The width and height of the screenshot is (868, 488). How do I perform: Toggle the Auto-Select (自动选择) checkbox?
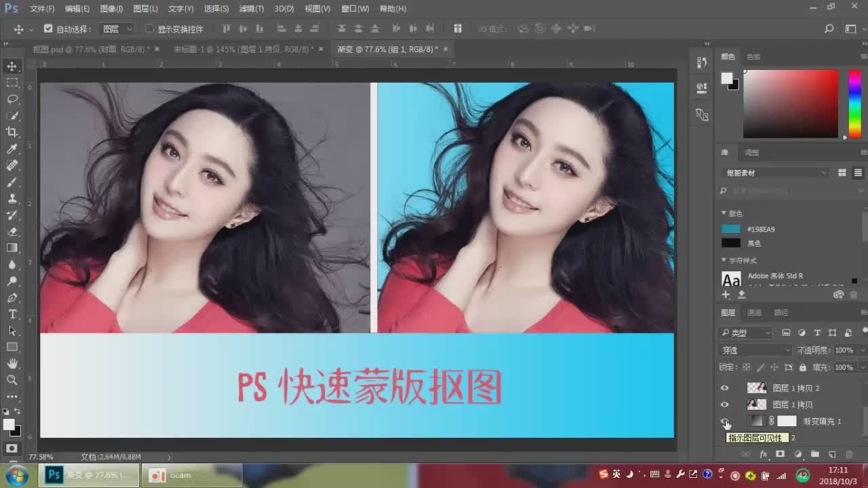[x=48, y=29]
